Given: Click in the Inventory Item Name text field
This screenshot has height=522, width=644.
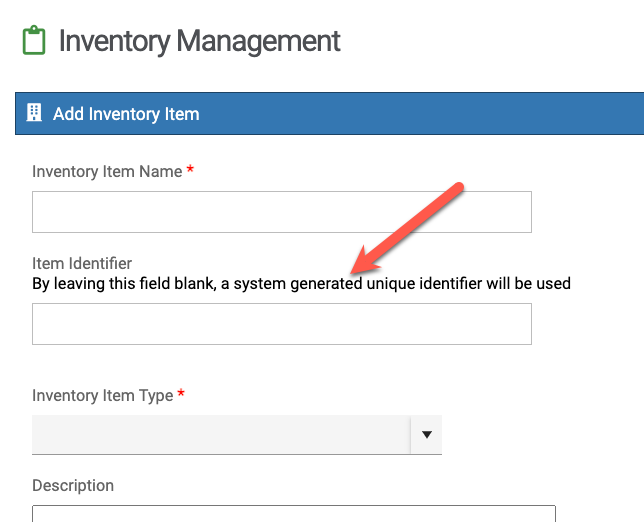Looking at the screenshot, I should tap(281, 212).
